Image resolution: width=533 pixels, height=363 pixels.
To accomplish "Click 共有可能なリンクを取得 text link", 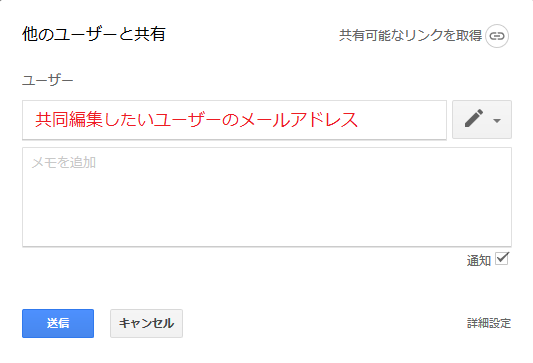I will pyautogui.click(x=410, y=35).
